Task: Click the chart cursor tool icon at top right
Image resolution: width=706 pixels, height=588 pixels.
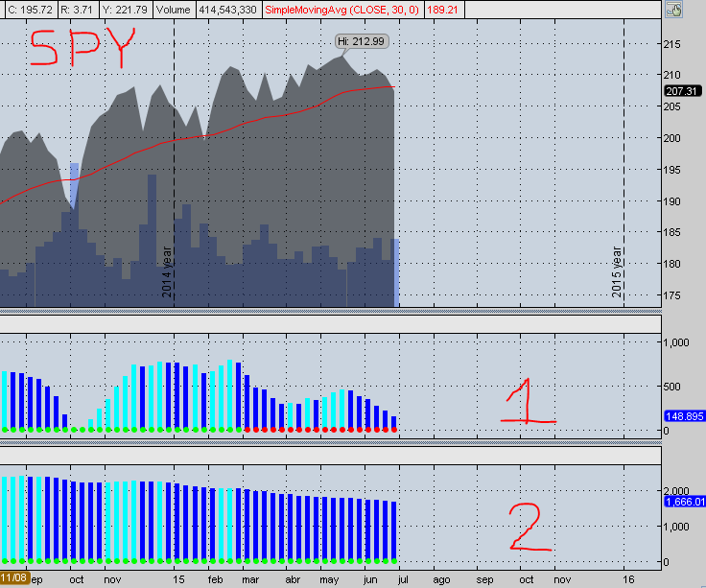Action: 673,10
